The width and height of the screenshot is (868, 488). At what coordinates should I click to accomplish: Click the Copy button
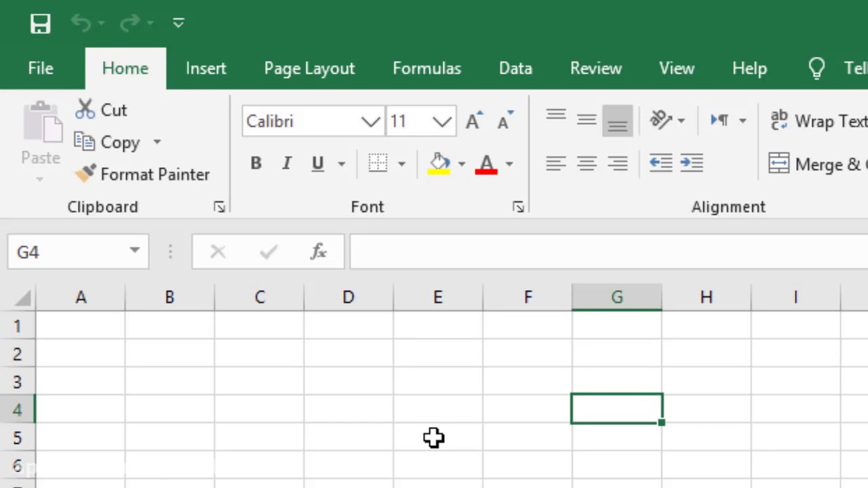pyautogui.click(x=106, y=142)
